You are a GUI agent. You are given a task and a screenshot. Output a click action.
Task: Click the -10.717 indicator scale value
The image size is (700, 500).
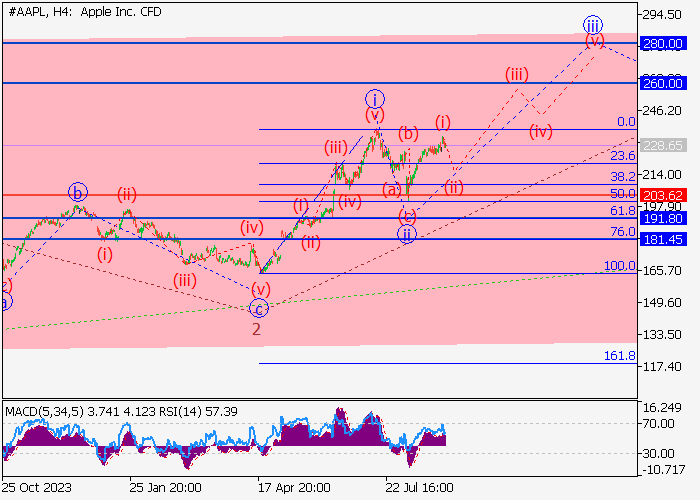[x=663, y=470]
